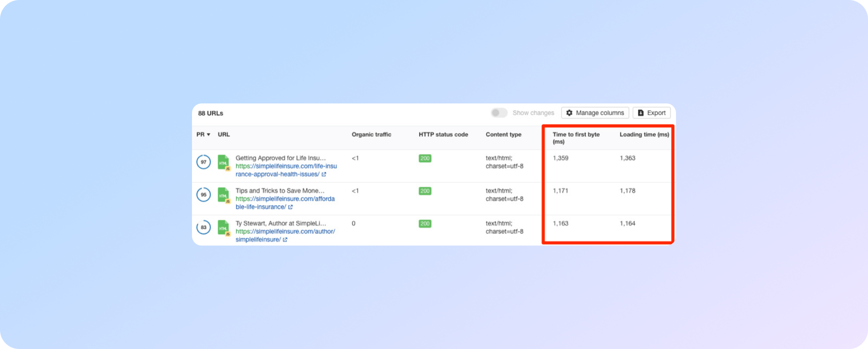Click title Tips and Tricks to Save Mone…
The image size is (868, 349).
(280, 190)
